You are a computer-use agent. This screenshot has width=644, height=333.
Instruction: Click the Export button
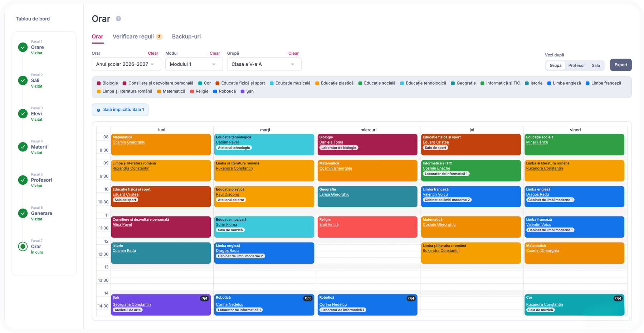tap(621, 65)
